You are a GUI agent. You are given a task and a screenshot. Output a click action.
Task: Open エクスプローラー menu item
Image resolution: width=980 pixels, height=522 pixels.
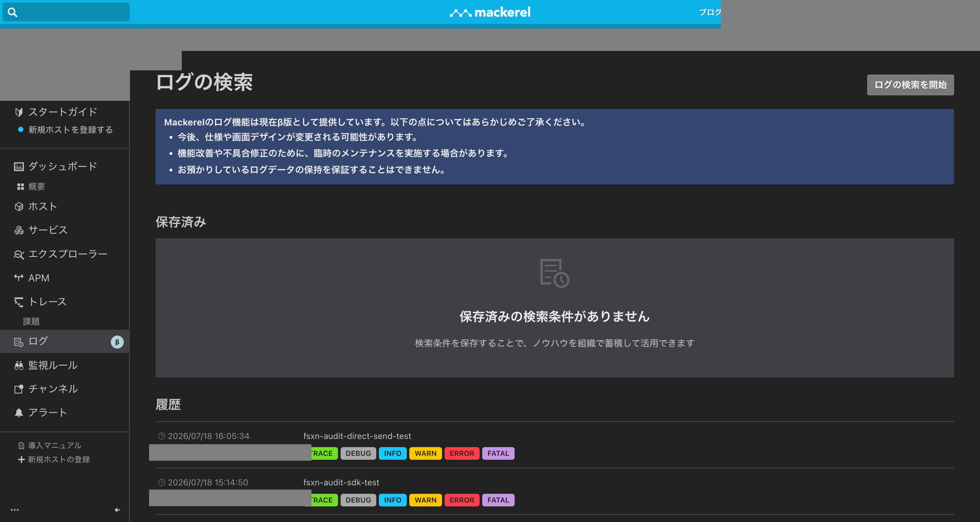coord(68,254)
